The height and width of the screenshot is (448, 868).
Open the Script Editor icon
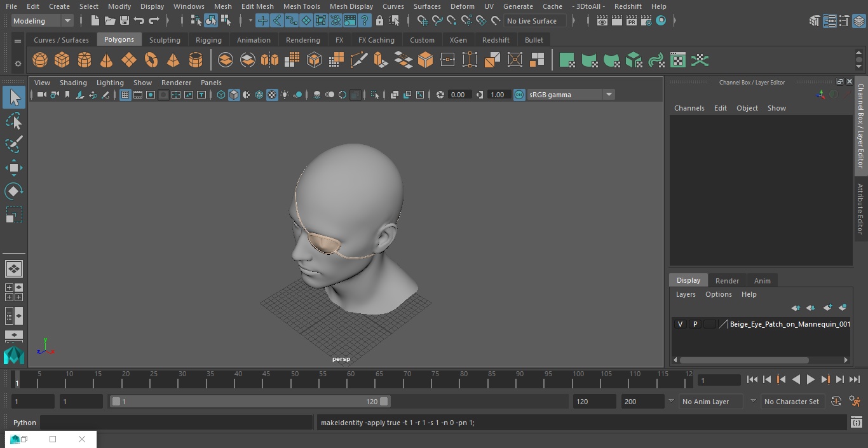857,423
